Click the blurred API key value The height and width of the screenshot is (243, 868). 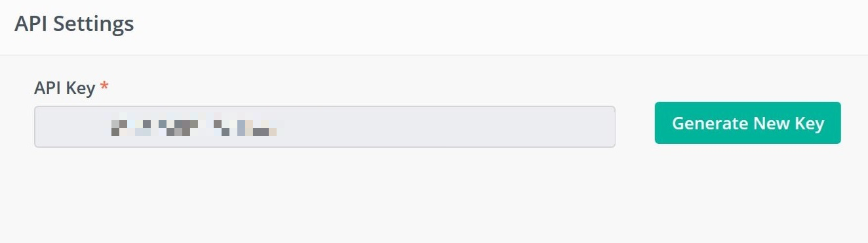(194, 127)
